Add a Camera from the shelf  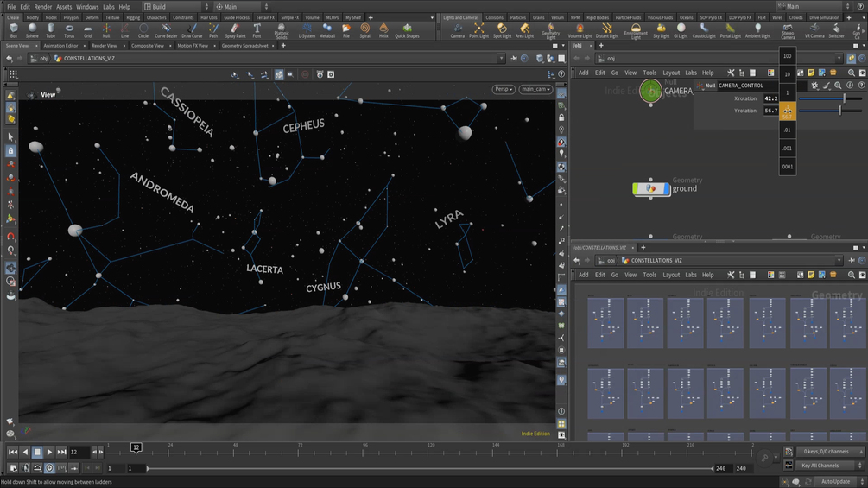point(457,30)
